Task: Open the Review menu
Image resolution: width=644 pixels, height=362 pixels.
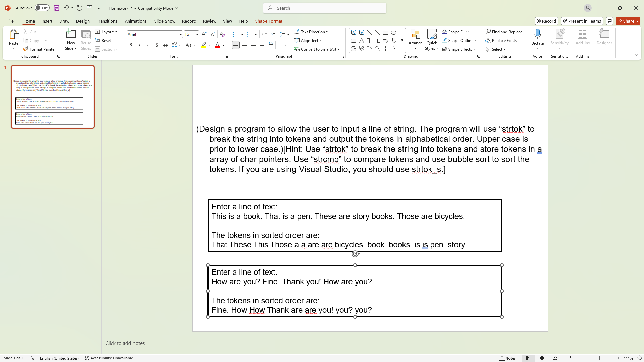Action: coord(209,21)
